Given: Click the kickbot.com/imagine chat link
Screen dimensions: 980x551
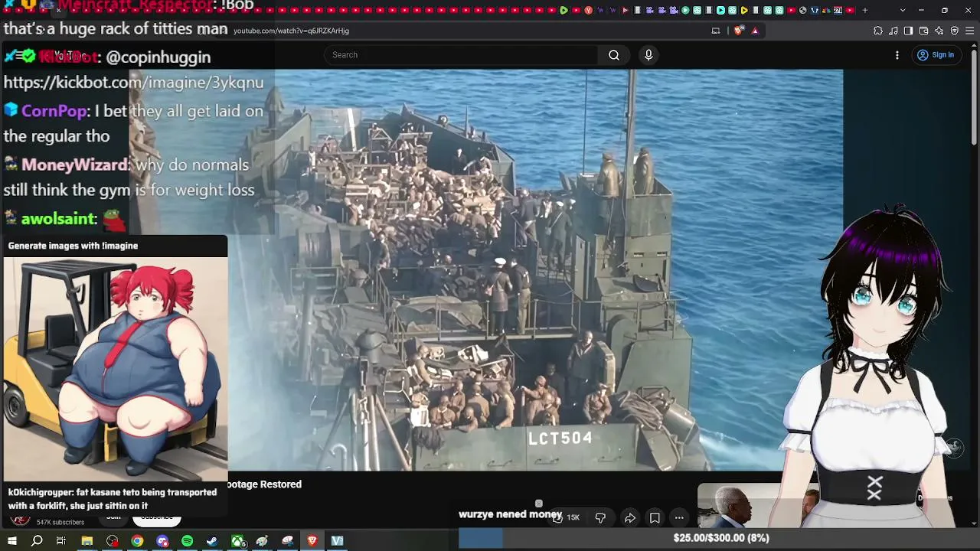Looking at the screenshot, I should point(133,83).
